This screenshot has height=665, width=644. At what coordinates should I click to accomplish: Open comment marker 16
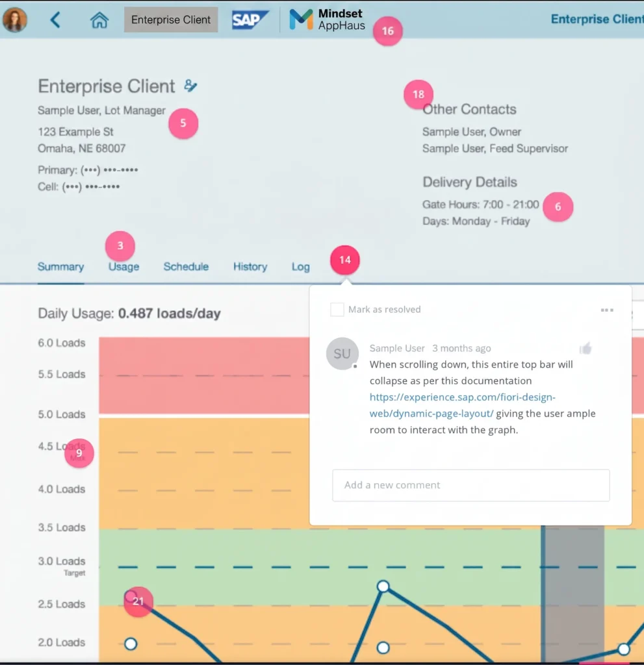[387, 31]
